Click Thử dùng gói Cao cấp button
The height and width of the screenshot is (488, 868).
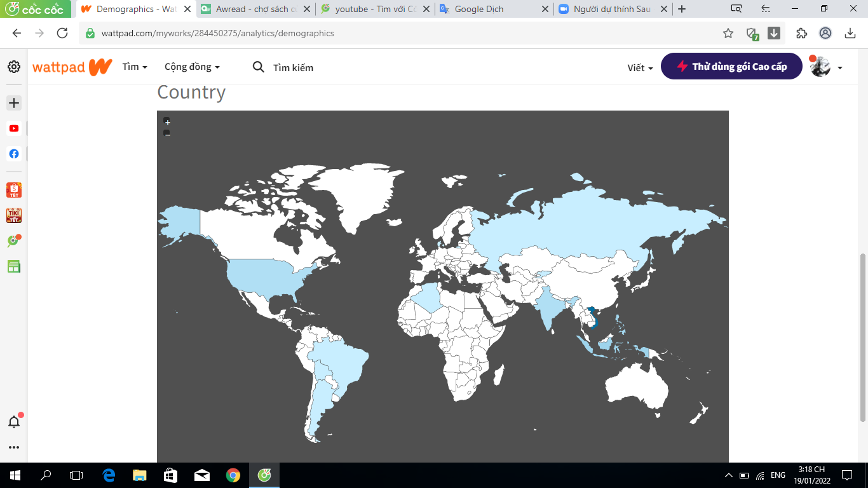[731, 67]
